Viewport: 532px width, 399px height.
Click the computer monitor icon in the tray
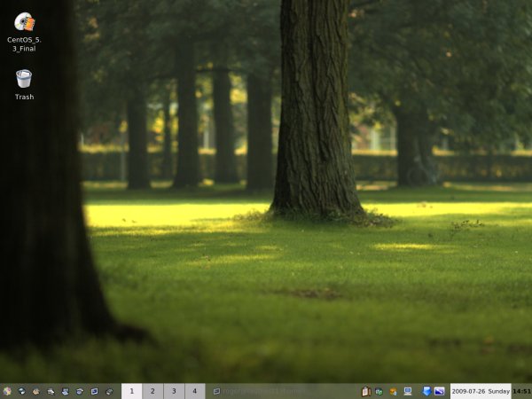408,391
